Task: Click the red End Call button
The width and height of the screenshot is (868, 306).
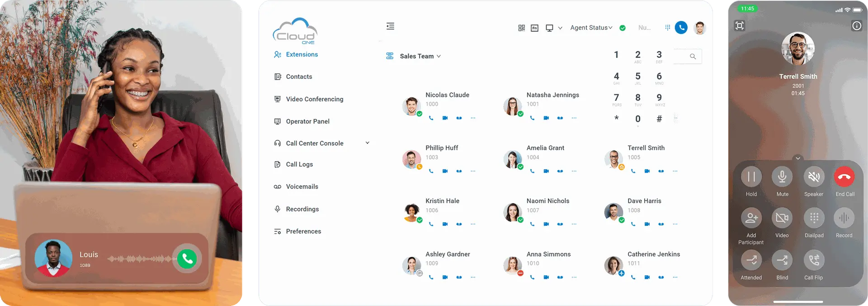Action: (844, 177)
